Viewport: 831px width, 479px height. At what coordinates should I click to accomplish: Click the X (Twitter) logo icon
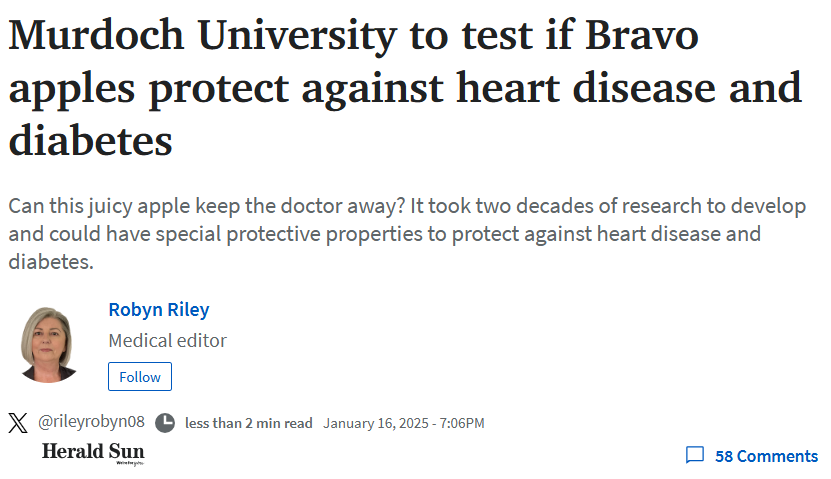18,423
